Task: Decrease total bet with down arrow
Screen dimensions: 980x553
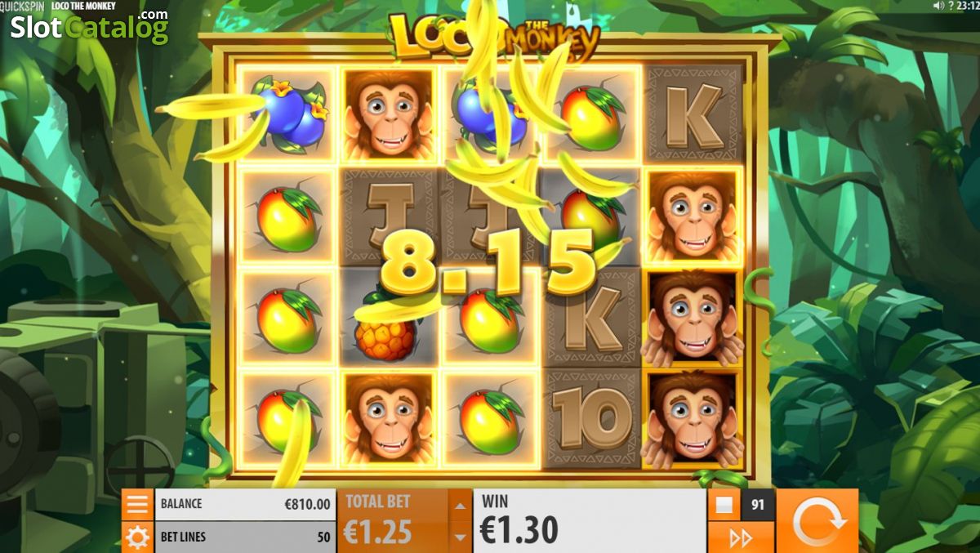Action: [x=460, y=537]
